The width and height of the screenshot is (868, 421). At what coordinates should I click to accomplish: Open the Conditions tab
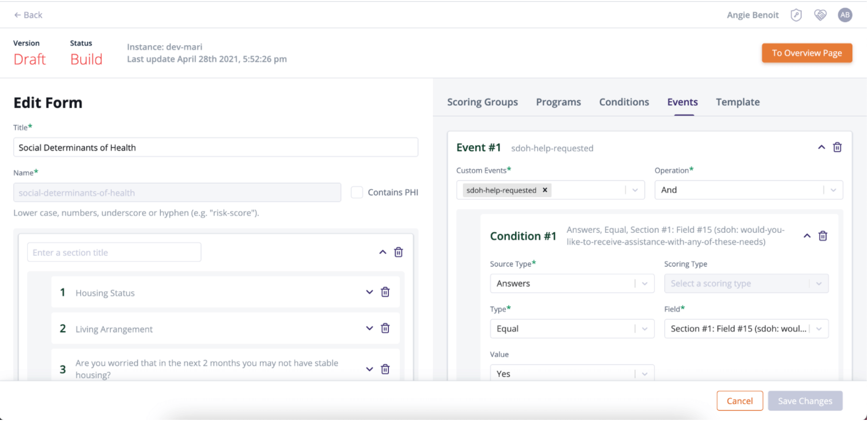(x=624, y=102)
